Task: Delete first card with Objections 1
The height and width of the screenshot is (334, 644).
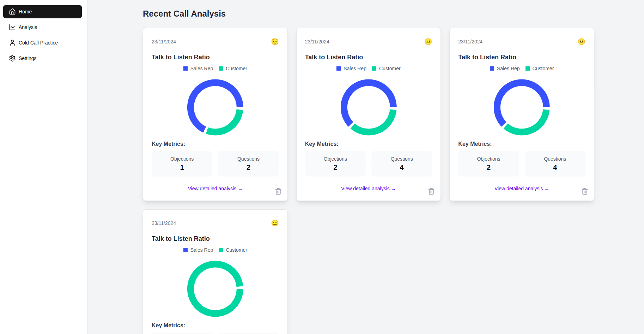Action: click(278, 191)
